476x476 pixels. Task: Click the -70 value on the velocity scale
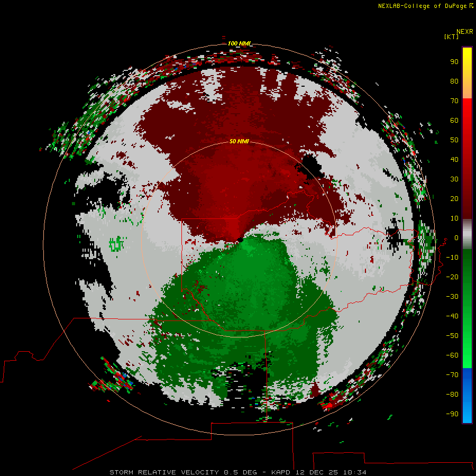click(x=452, y=375)
